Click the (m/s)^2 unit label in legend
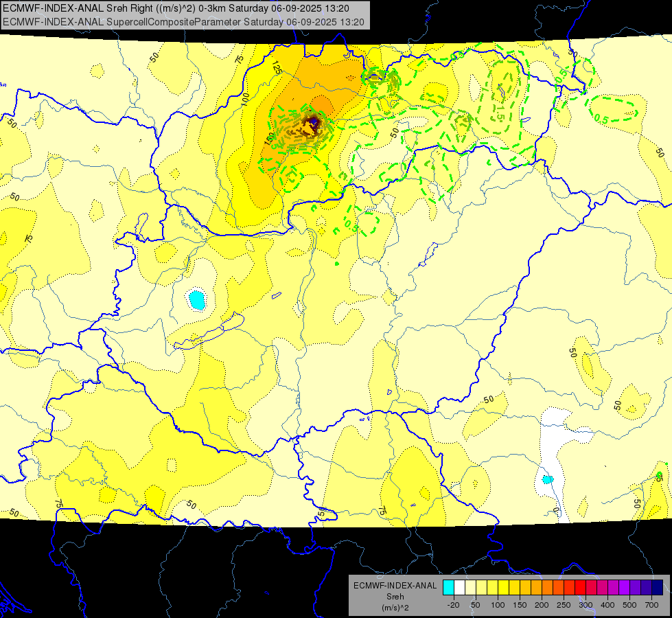This screenshot has width=672, height=618. 395,608
